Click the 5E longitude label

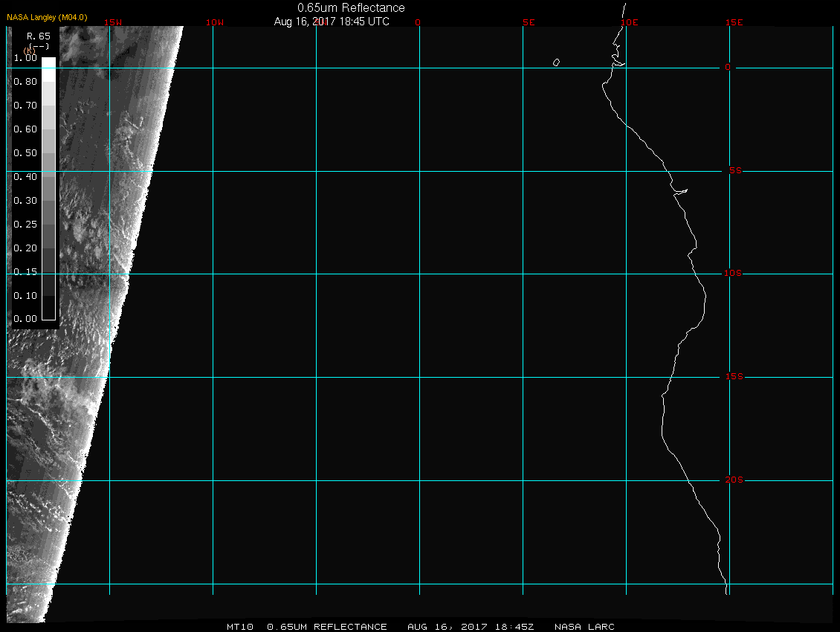(529, 22)
